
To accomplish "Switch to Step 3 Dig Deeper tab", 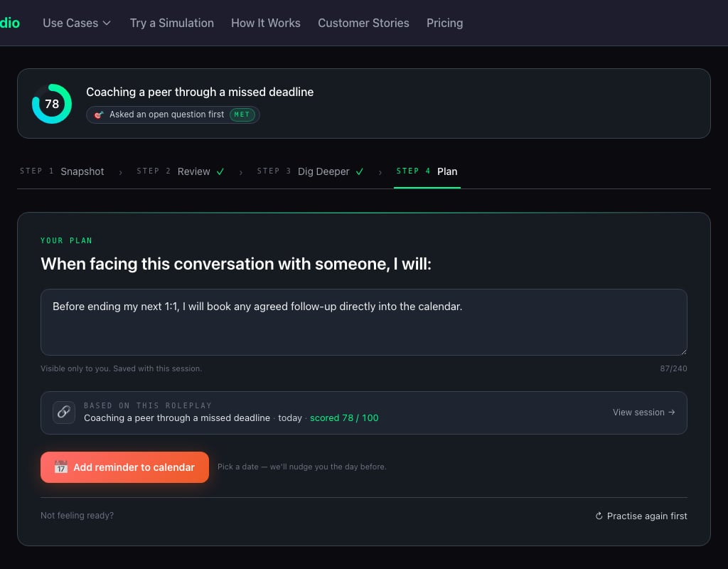I will pyautogui.click(x=310, y=171).
